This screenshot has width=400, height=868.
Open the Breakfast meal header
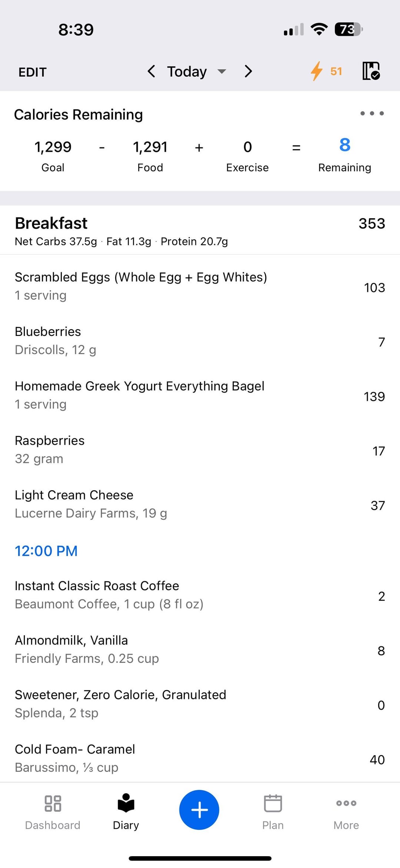point(200,230)
